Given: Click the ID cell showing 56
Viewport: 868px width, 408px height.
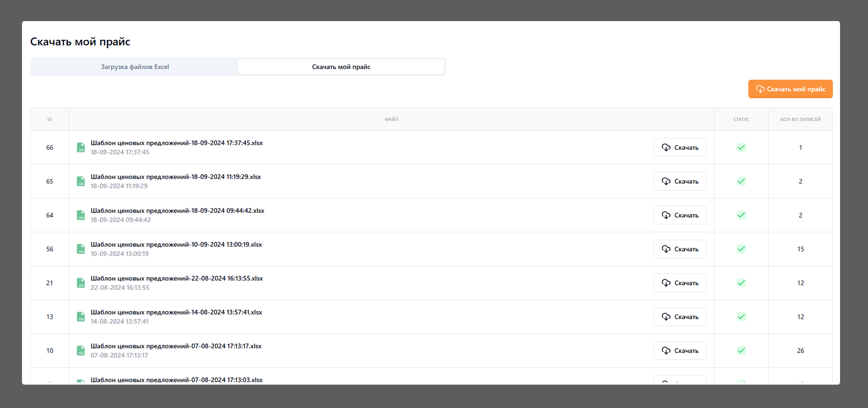Looking at the screenshot, I should pos(49,249).
